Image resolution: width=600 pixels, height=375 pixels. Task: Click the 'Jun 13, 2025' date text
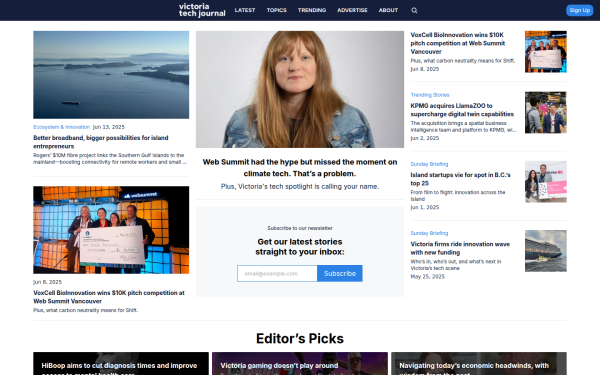point(109,127)
